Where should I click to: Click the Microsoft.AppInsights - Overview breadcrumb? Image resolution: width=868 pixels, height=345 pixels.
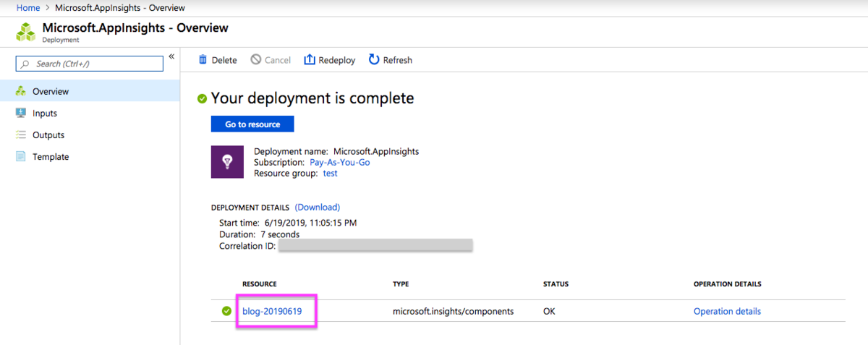tap(119, 8)
